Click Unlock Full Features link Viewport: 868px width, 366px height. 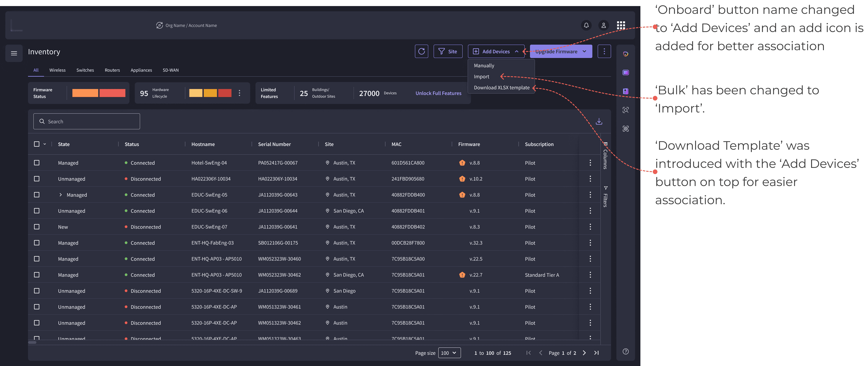click(438, 93)
